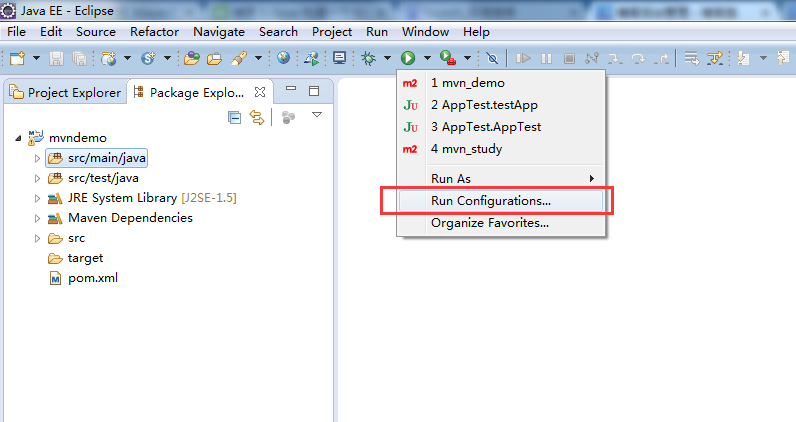The height and width of the screenshot is (422, 796).
Task: Click the Skip All Breakpoints icon
Action: [491, 58]
